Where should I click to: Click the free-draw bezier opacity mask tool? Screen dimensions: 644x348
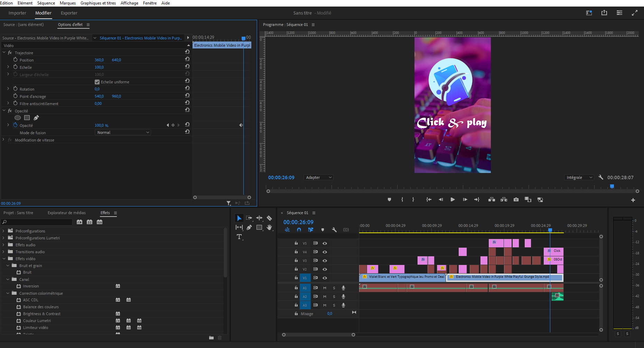point(36,118)
